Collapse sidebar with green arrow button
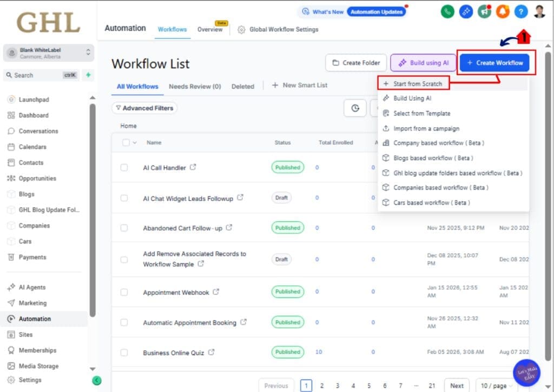This screenshot has width=554, height=392. point(96,380)
